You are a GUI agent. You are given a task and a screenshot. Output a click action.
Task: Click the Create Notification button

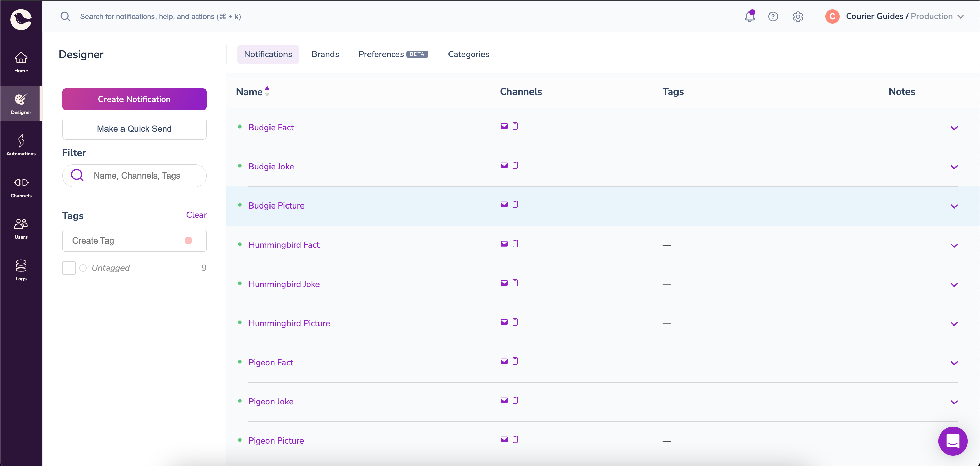coord(134,99)
